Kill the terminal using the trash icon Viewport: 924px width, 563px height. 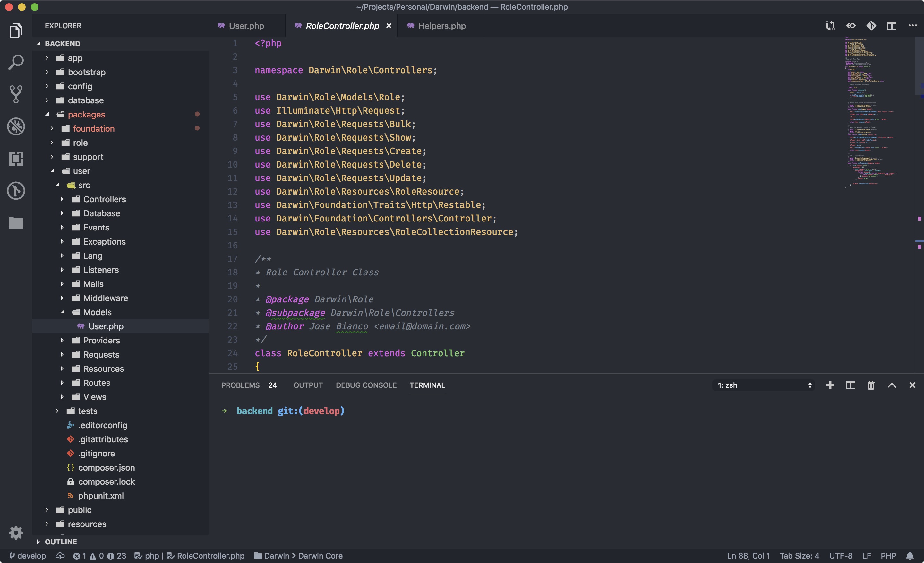871,385
